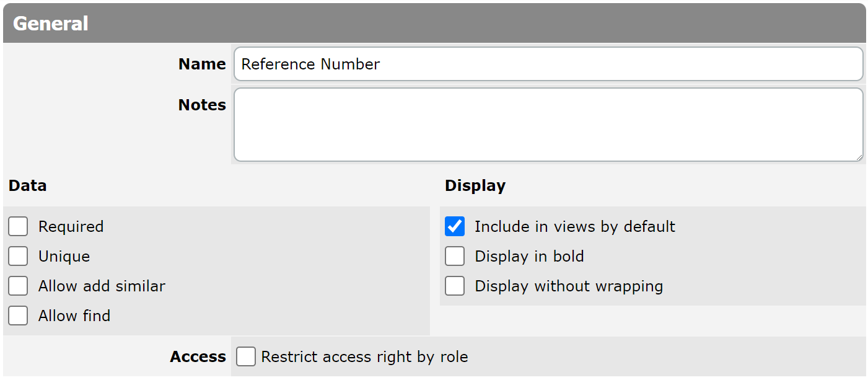This screenshot has height=380, width=868.
Task: Enable the Unique checkbox
Action: tap(18, 256)
